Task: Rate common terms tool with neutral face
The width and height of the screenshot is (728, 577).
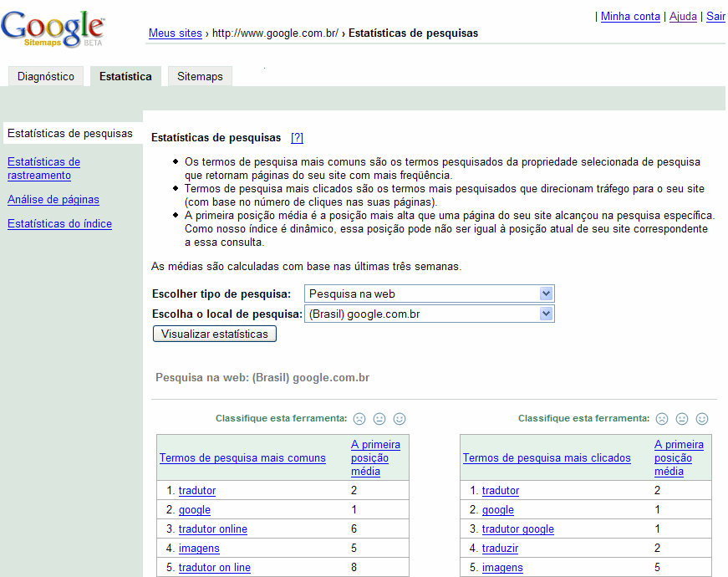Action: click(x=379, y=419)
